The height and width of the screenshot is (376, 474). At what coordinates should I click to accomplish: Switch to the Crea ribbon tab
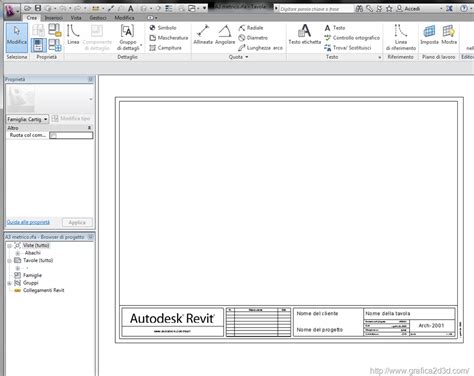32,18
